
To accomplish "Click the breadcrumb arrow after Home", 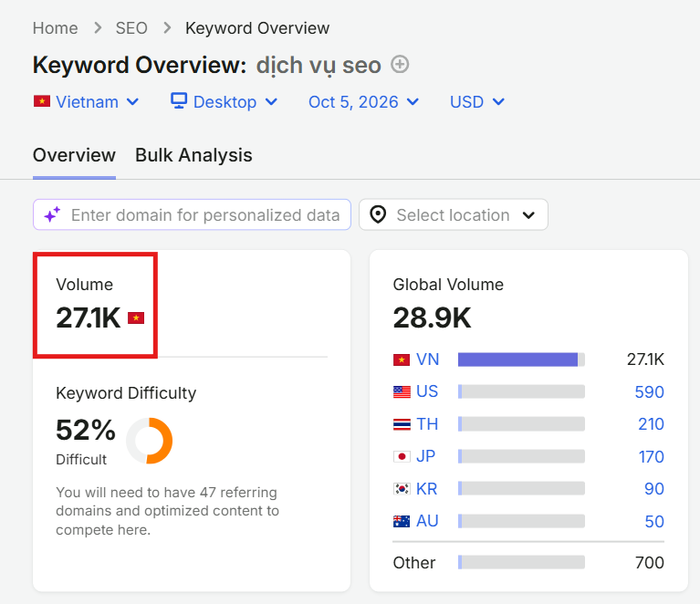I will (x=98, y=28).
